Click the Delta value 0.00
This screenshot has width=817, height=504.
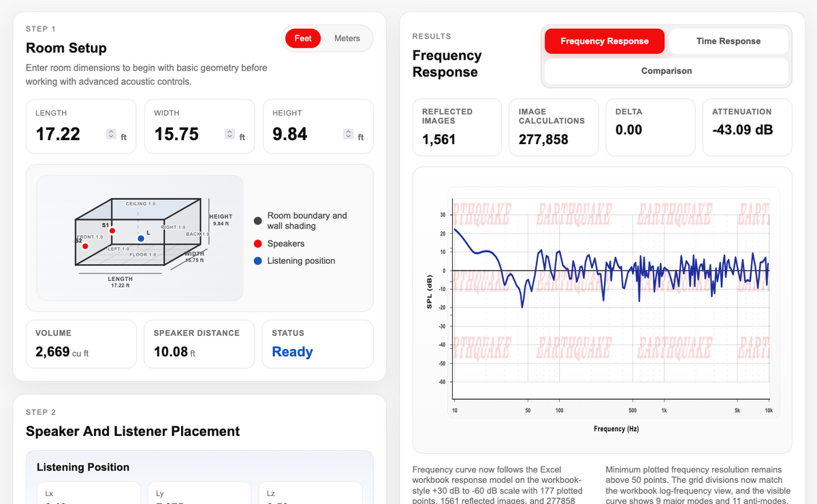pyautogui.click(x=629, y=130)
